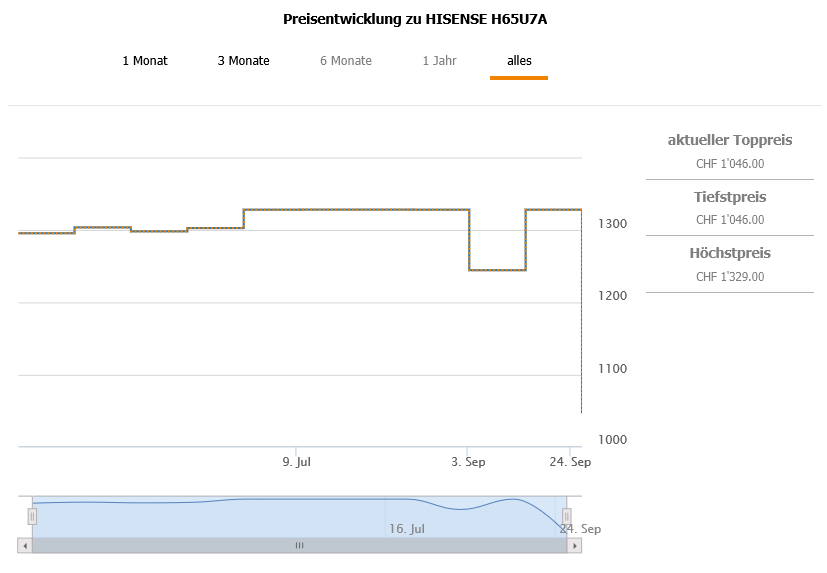Select the "1 Monat" time range
The height and width of the screenshot is (573, 827).
[145, 61]
